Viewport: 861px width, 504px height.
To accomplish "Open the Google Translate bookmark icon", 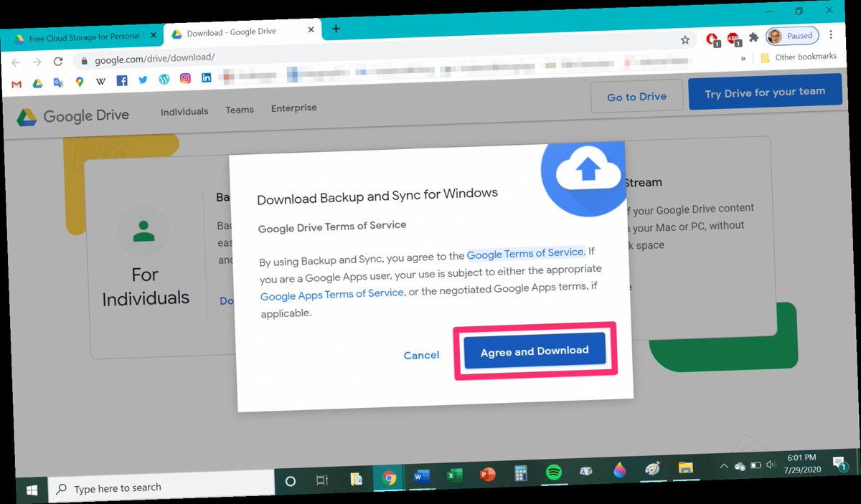I will (x=58, y=82).
